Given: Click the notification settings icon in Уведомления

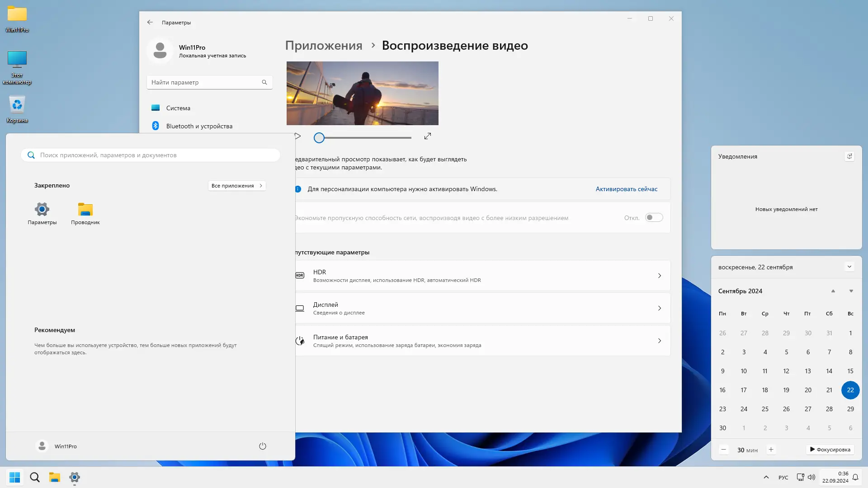Looking at the screenshot, I should [849, 156].
